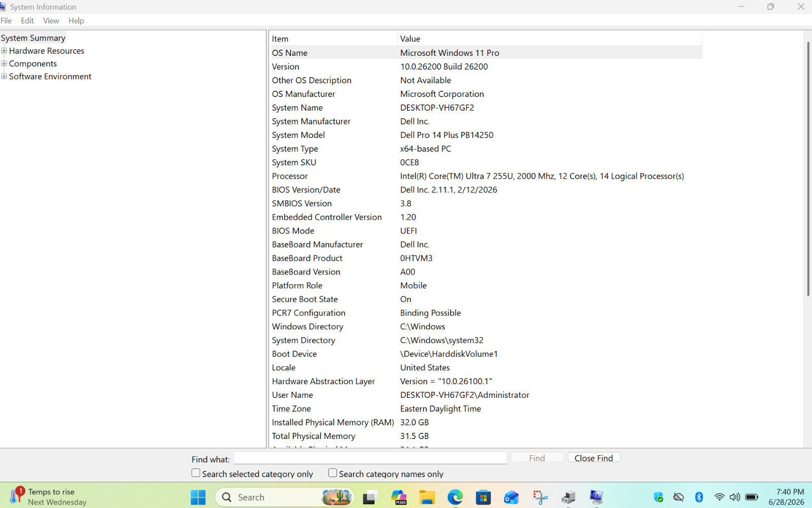Click the Intel Core Ultra 7 255U value
Viewport: 812px width, 508px height.
pyautogui.click(x=542, y=176)
